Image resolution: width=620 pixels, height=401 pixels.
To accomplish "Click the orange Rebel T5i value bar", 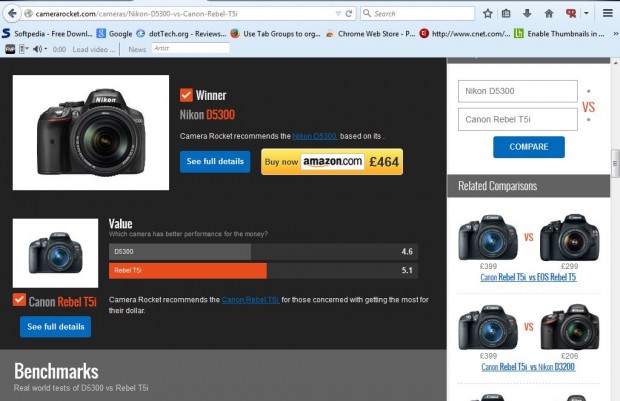I will (x=187, y=270).
